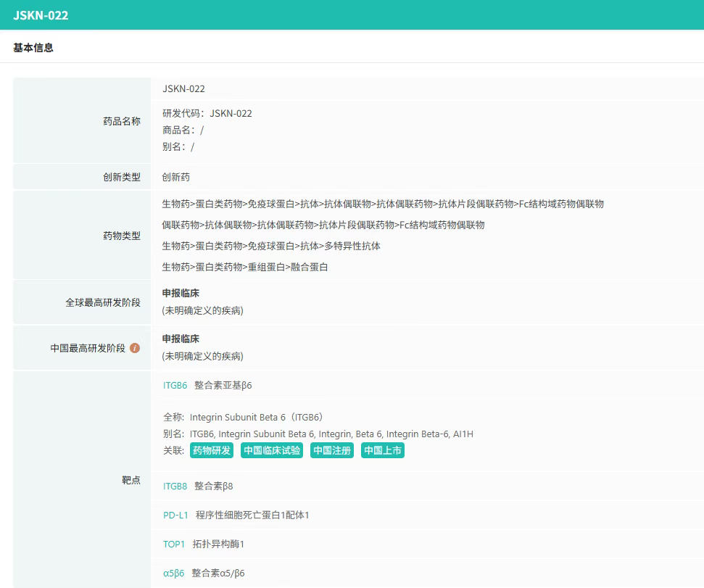Click the 中国上市 tag button
This screenshot has width=704, height=588.
click(x=382, y=450)
